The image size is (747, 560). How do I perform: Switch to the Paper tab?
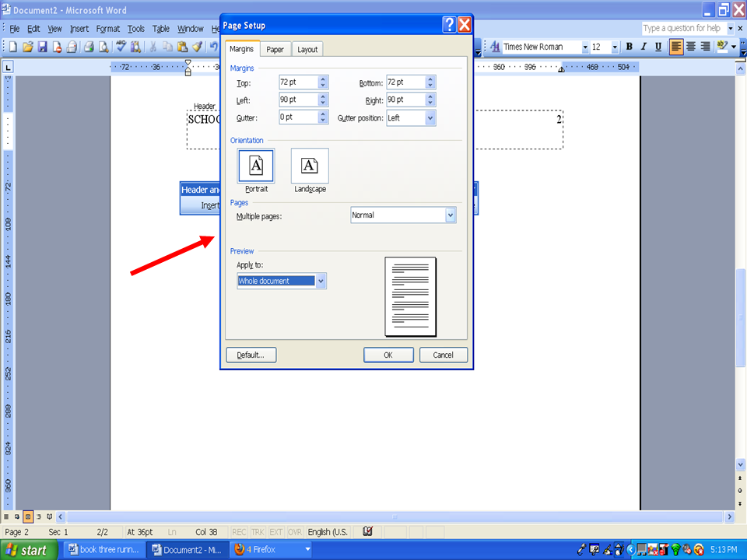[275, 50]
